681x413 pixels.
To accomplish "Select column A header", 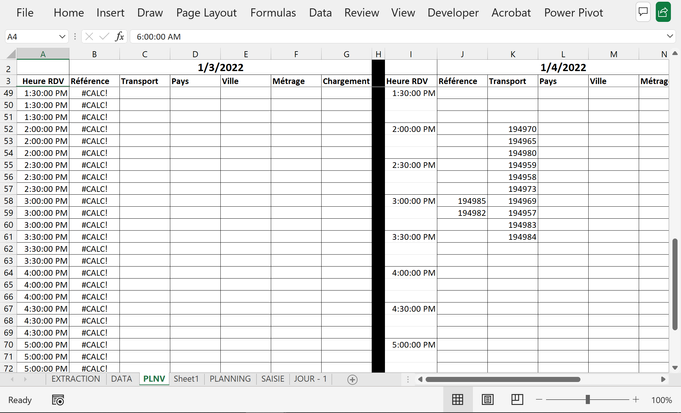I will pyautogui.click(x=43, y=54).
